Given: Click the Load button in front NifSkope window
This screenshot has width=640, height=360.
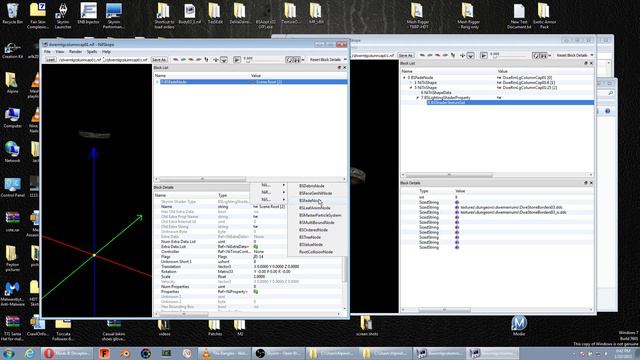Looking at the screenshot, I should point(50,60).
